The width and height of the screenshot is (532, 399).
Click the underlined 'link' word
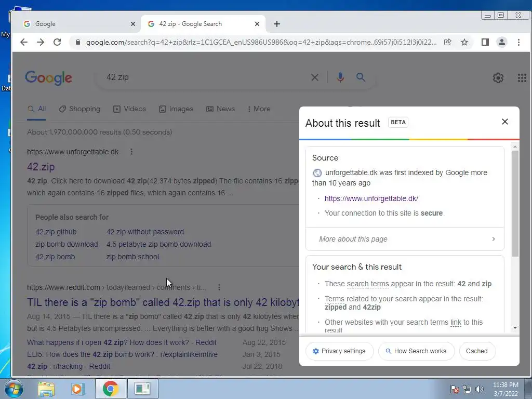456,322
